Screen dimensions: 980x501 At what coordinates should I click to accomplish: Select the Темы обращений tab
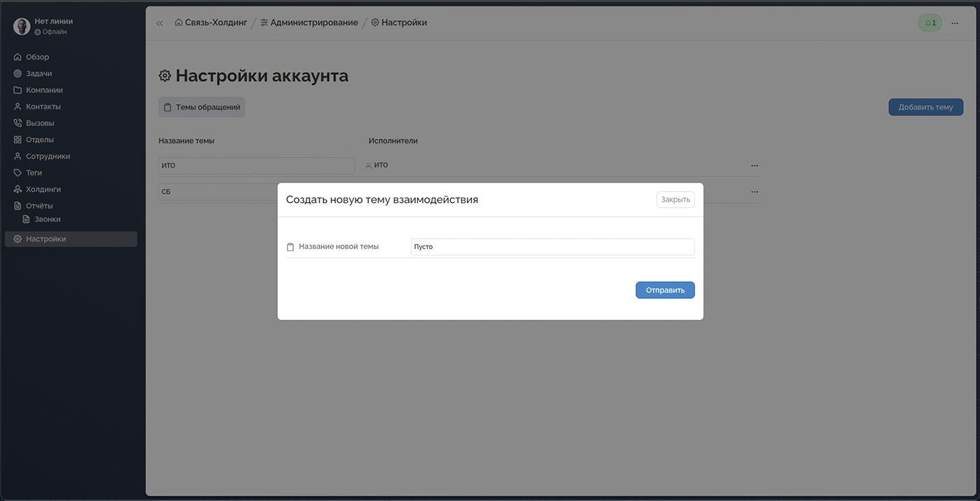pyautogui.click(x=202, y=106)
